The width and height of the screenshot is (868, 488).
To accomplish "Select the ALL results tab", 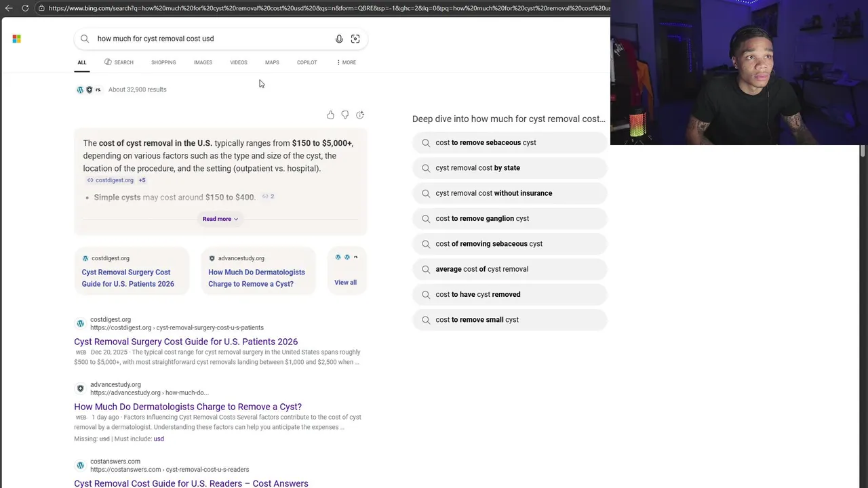I will pos(81,62).
